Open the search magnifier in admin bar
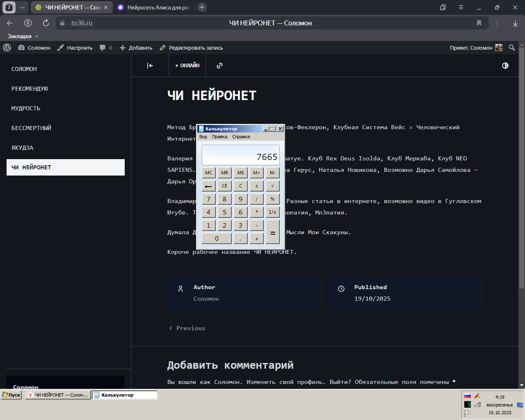The height and width of the screenshot is (420, 525). pyautogui.click(x=512, y=48)
